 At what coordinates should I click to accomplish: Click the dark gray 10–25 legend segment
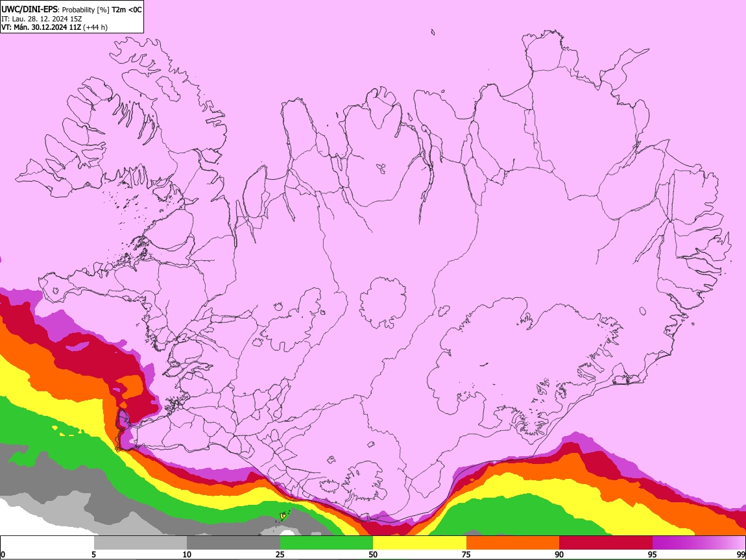[233, 543]
